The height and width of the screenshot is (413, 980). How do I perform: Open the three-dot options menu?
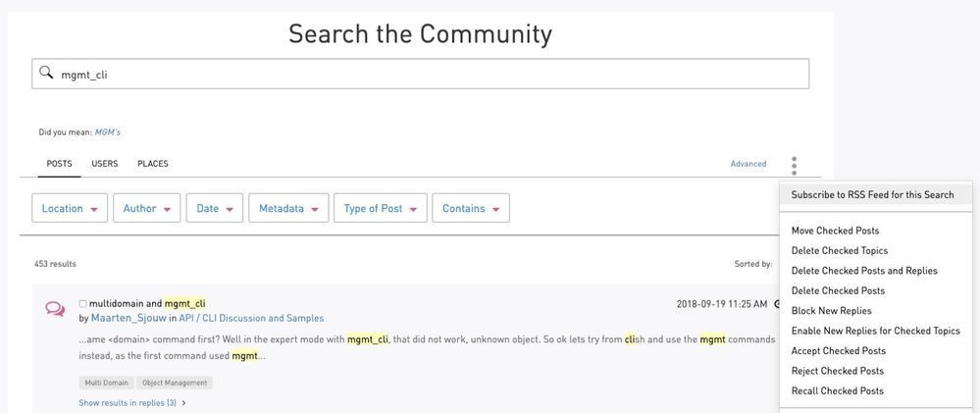[x=794, y=166]
